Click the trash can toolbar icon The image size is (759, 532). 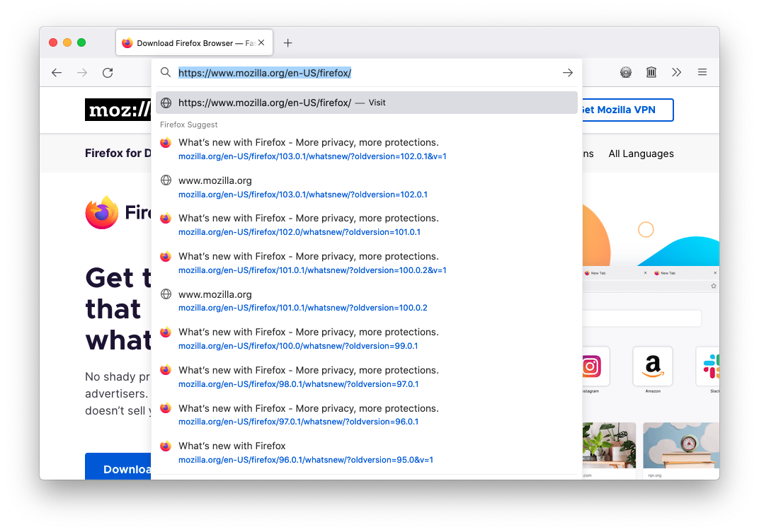[651, 73]
